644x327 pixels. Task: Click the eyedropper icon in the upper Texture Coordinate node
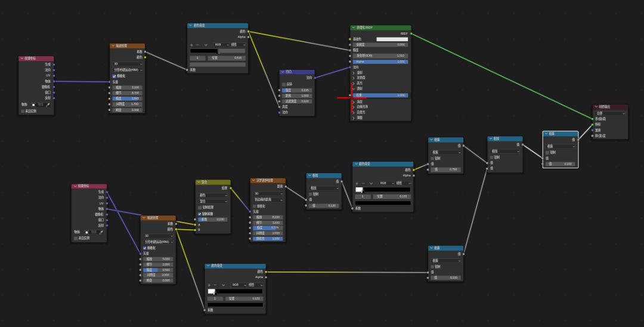pyautogui.click(x=48, y=105)
